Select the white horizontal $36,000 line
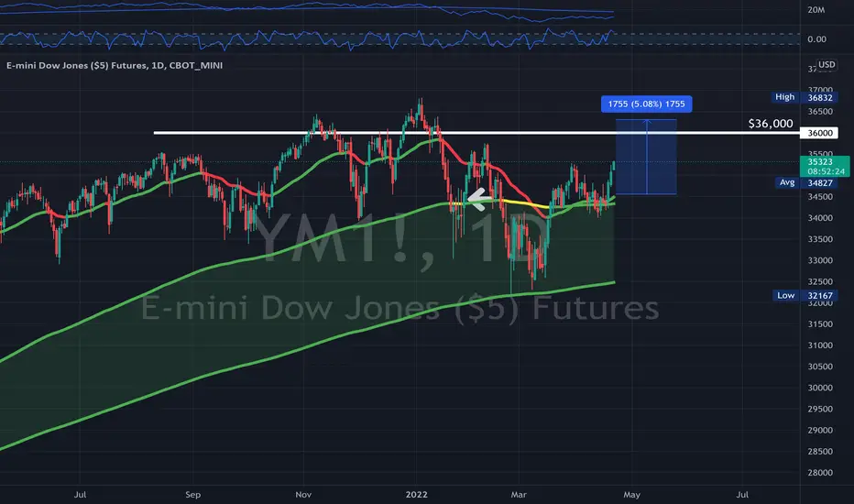The image size is (854, 504). pyautogui.click(x=476, y=132)
